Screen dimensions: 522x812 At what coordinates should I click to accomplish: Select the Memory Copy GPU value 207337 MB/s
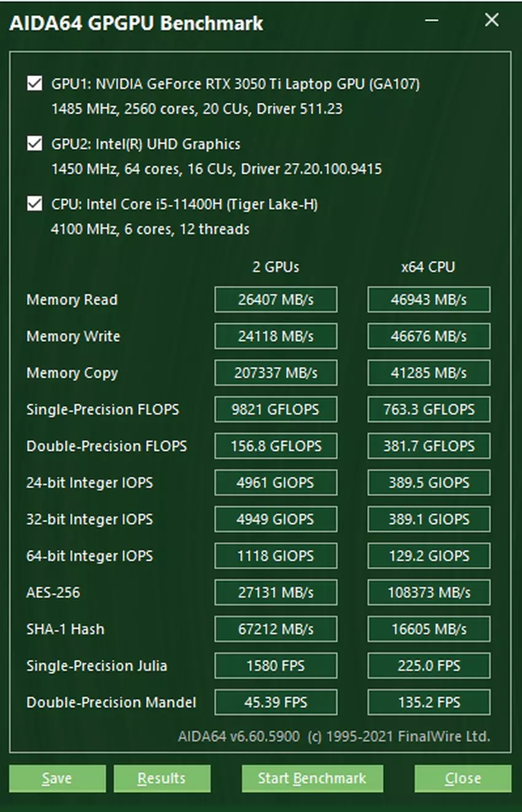click(x=276, y=373)
